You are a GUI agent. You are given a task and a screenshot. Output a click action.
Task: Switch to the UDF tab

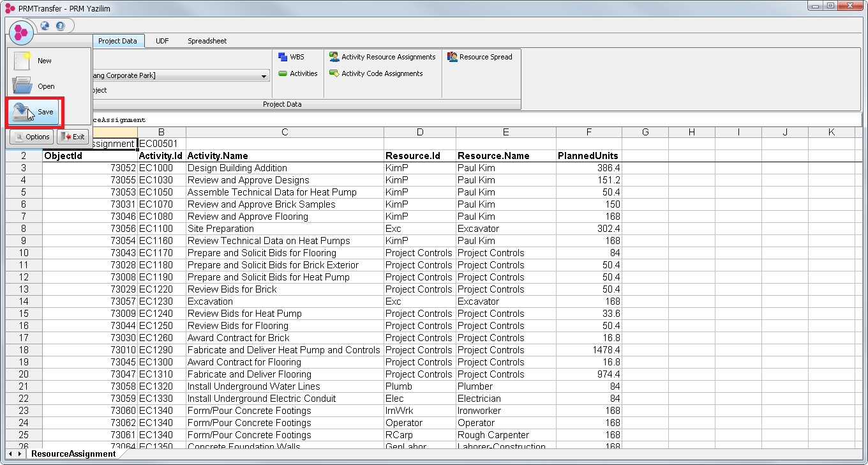coord(162,41)
